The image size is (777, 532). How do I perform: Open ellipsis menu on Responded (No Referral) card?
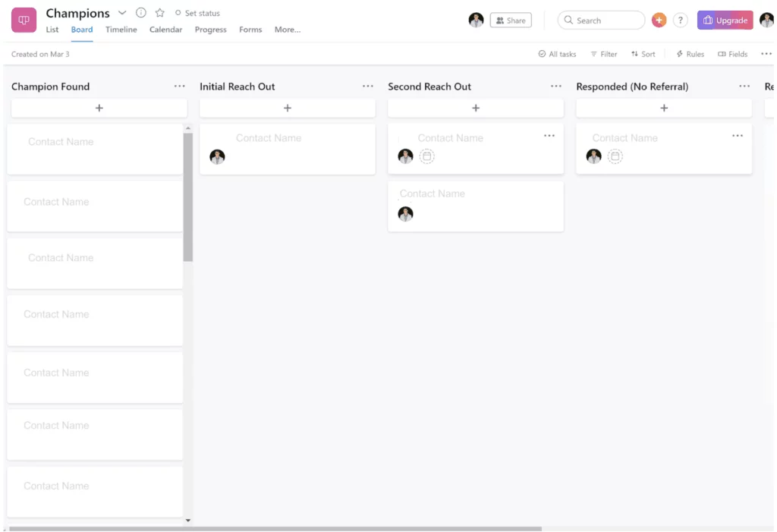738,135
